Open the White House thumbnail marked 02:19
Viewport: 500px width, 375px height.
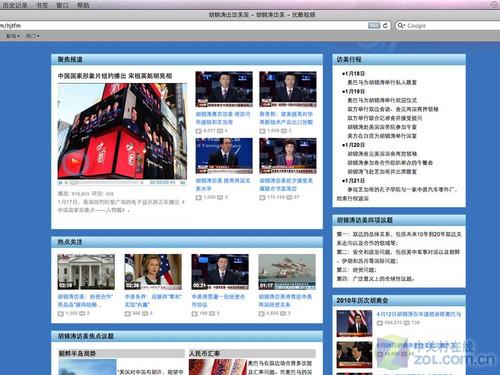pyautogui.click(x=86, y=272)
